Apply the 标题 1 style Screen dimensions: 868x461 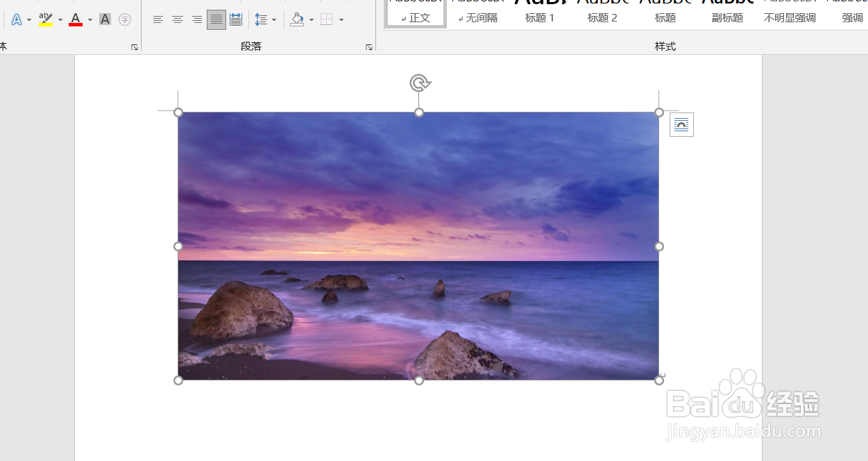point(540,13)
